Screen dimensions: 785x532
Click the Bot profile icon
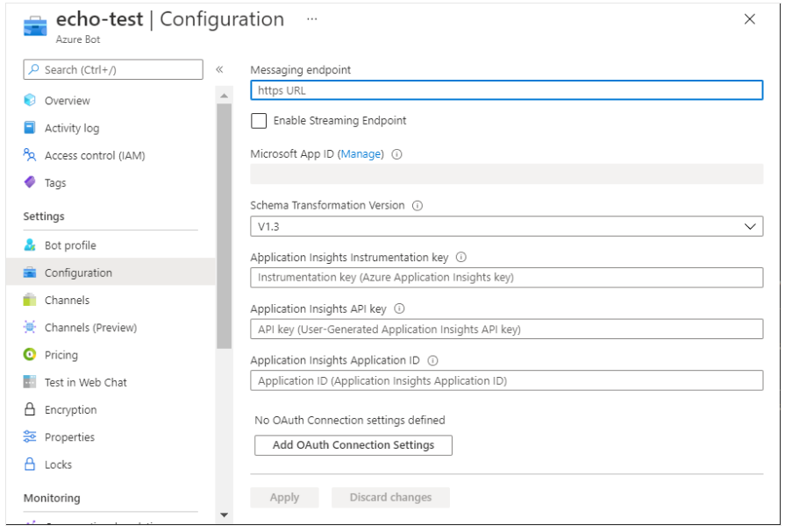click(31, 245)
